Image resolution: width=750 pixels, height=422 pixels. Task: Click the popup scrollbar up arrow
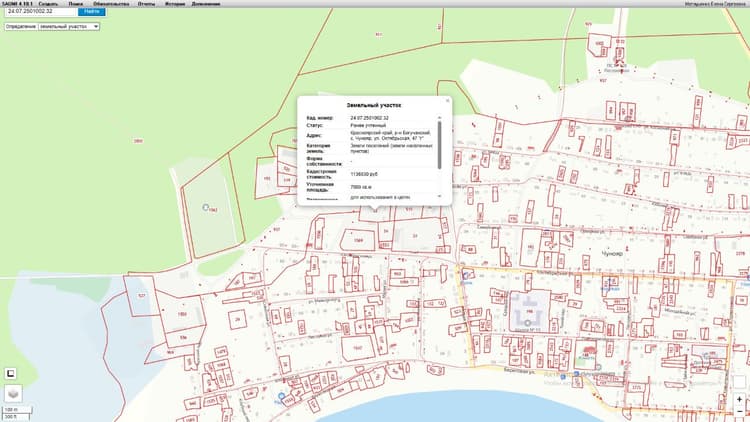pyautogui.click(x=439, y=118)
